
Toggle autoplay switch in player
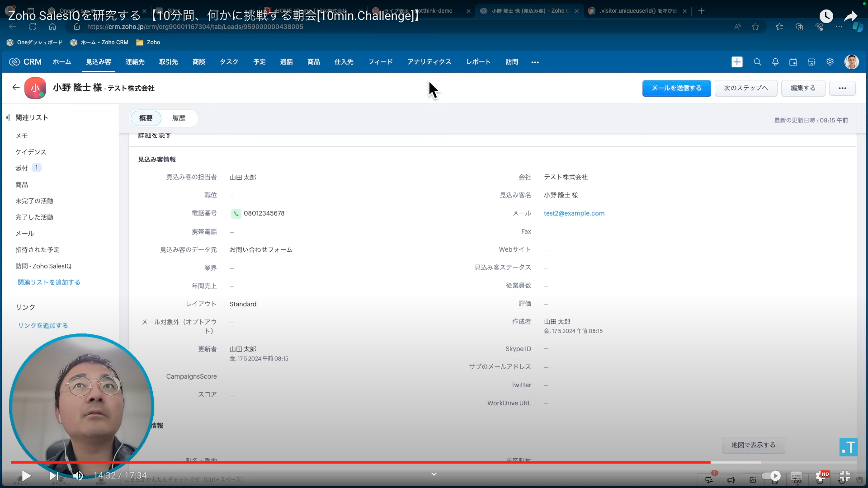pos(771,476)
